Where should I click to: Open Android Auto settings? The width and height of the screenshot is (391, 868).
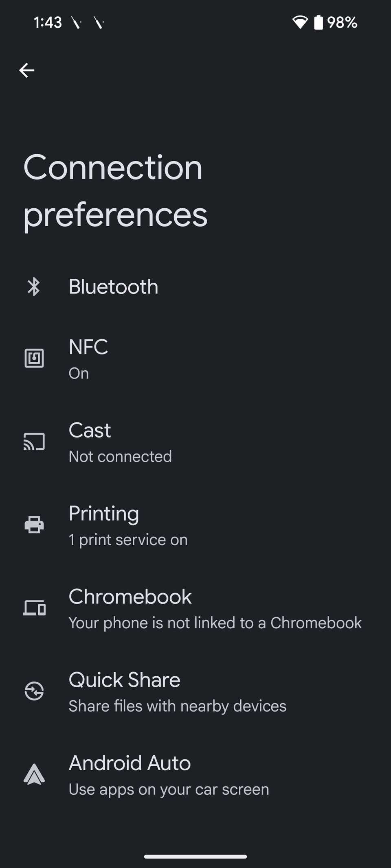(x=130, y=763)
